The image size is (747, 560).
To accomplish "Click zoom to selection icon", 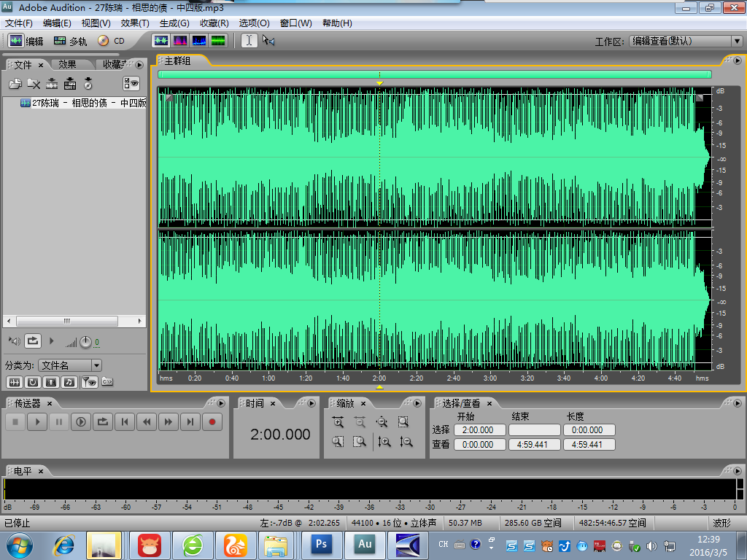I will 403,422.
